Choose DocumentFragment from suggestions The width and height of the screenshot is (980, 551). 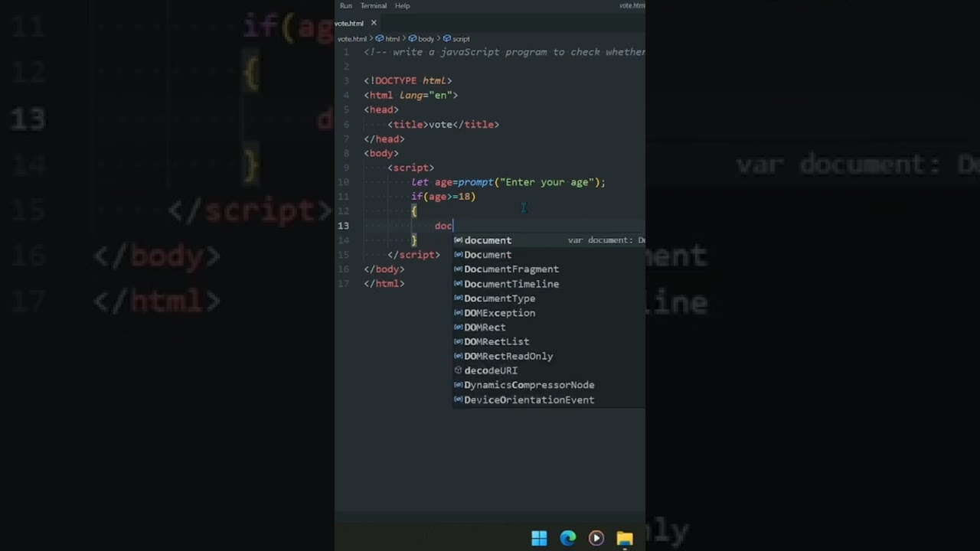549,269
